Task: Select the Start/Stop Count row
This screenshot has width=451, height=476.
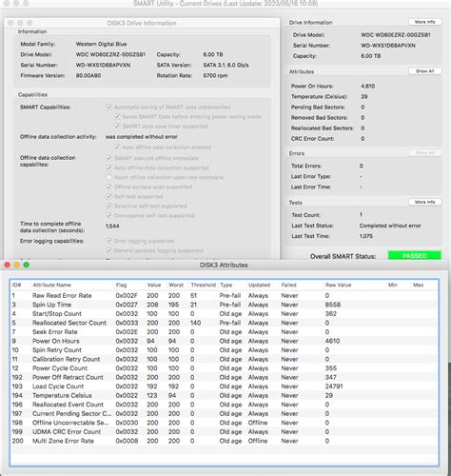Action: pyautogui.click(x=225, y=313)
